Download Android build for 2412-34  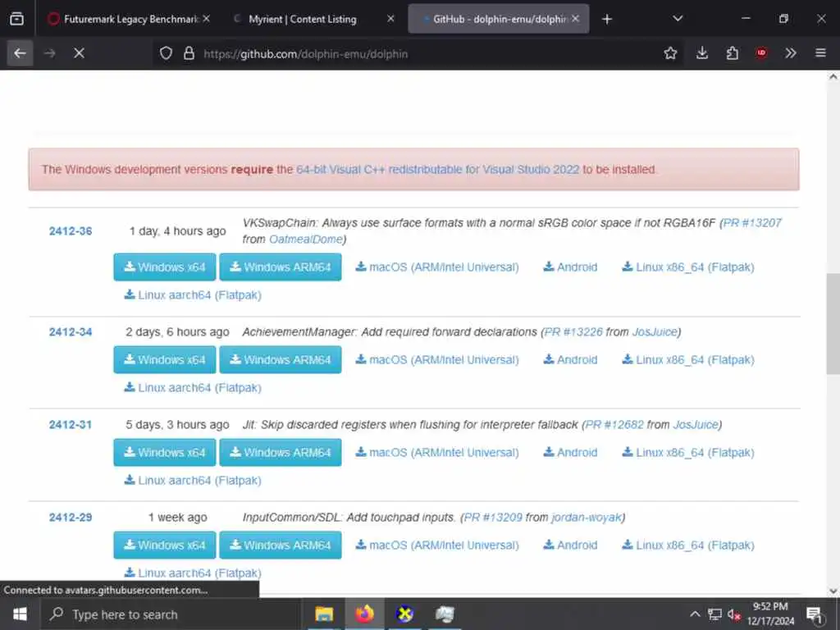pos(570,359)
